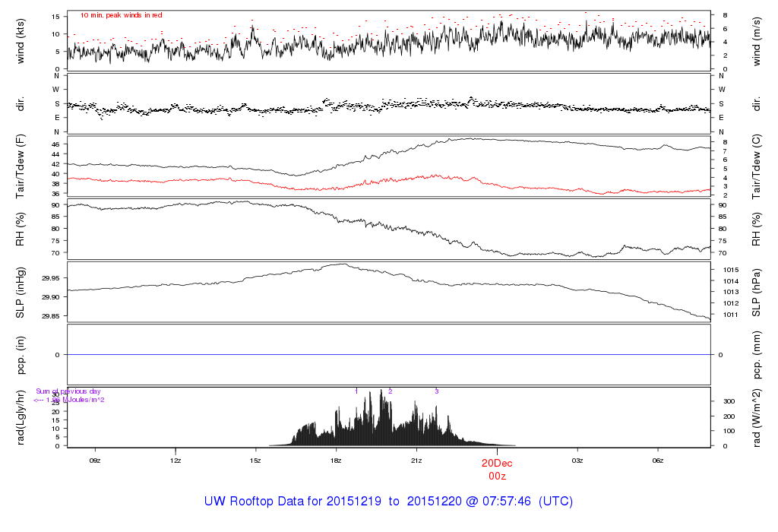Click the 'Tair/Tdew (F)' axis label

[20, 166]
